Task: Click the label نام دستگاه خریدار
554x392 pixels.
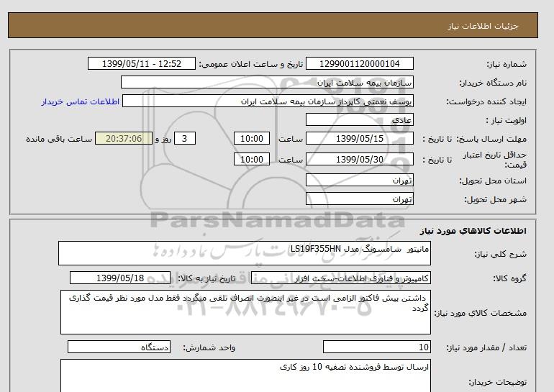Action: pos(493,83)
